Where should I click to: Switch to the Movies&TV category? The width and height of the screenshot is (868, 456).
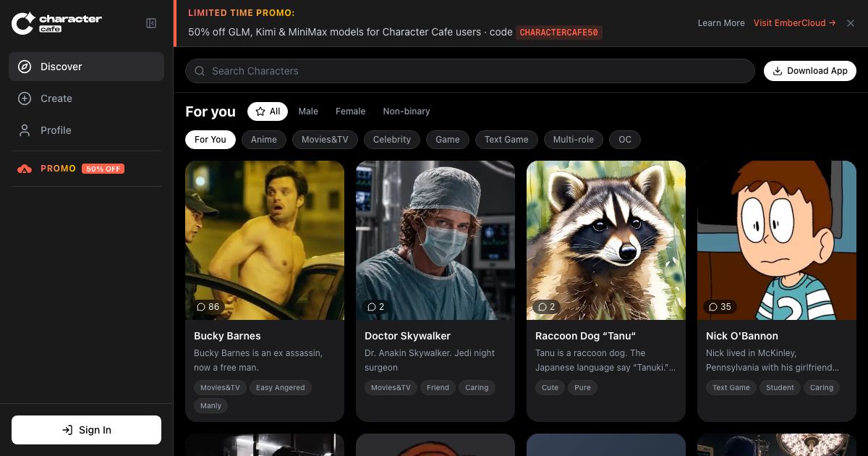(325, 140)
